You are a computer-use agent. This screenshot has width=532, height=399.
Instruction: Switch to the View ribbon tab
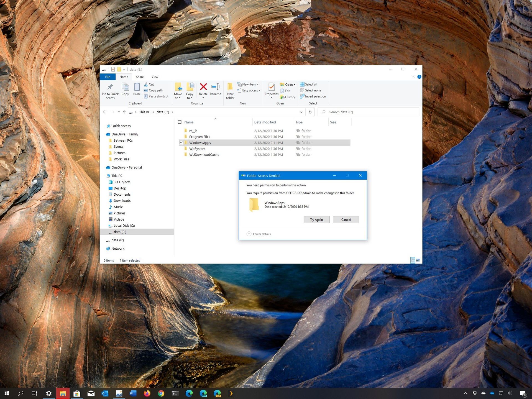coord(155,77)
